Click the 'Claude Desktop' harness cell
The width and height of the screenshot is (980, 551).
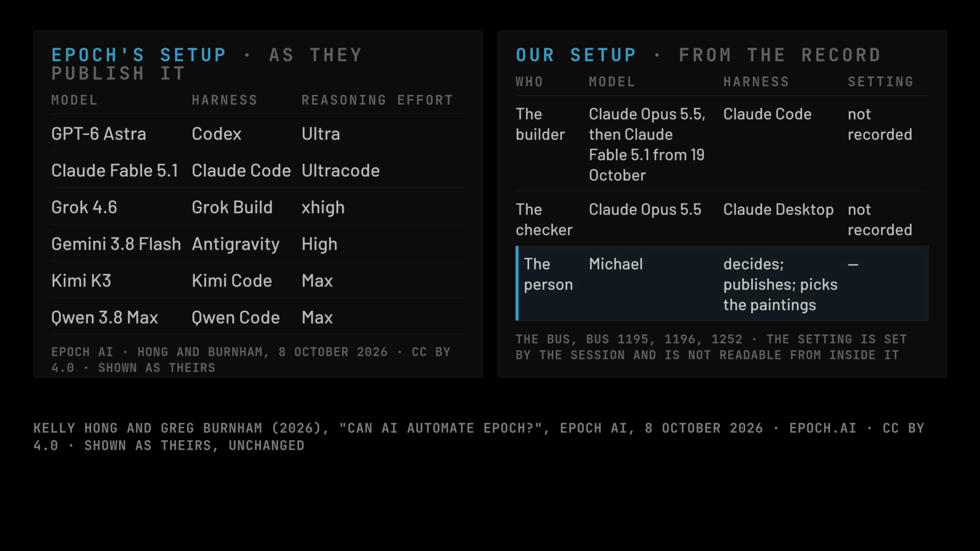(778, 209)
